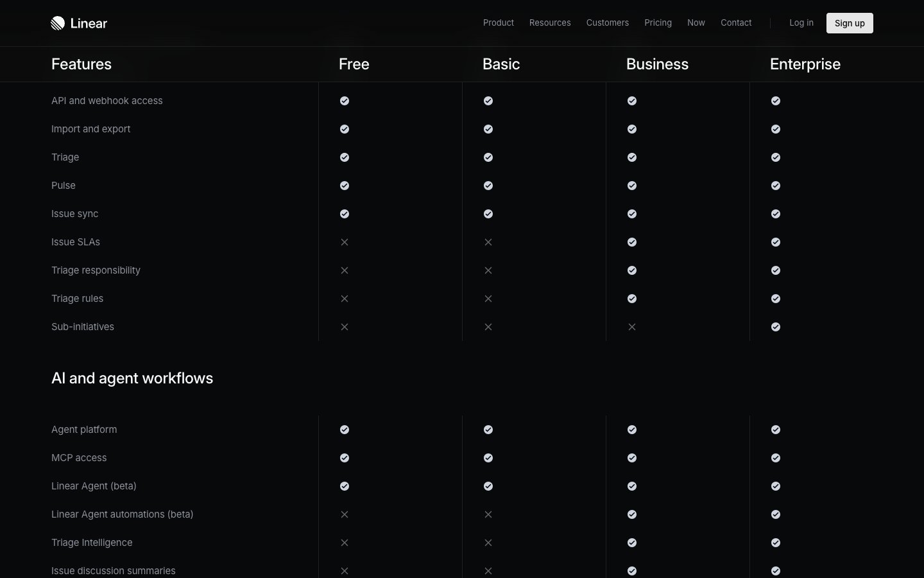Click the Business checkmark for MCP access
Viewport: 924px width, 578px height.
pyautogui.click(x=632, y=458)
